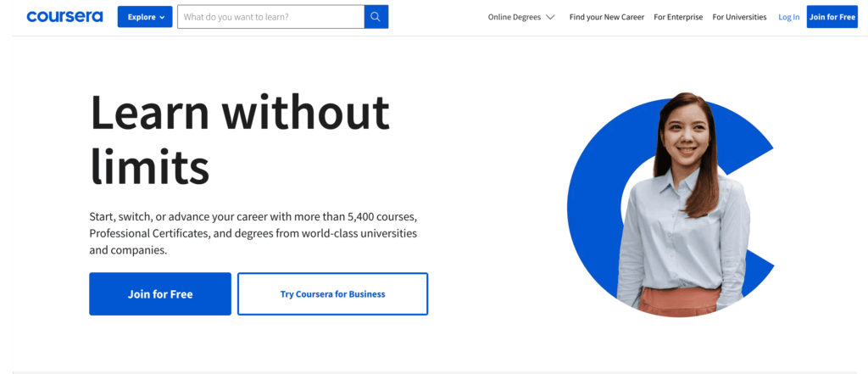
Task: Expand the Online Degrees chevron arrow
Action: tap(549, 17)
